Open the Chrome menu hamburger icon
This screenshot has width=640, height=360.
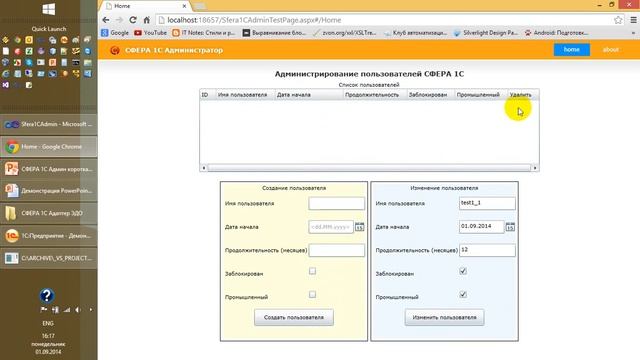click(633, 20)
